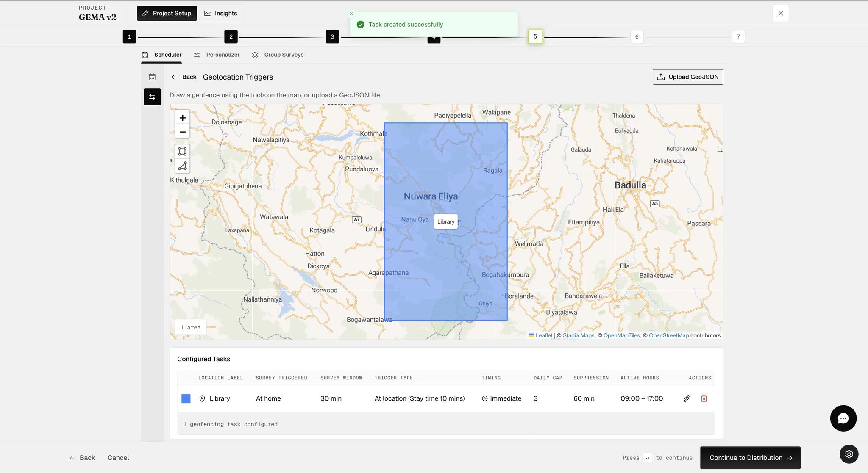This screenshot has height=473, width=868.
Task: Click the '09:00 – 17:00' active hours cell
Action: click(x=642, y=398)
